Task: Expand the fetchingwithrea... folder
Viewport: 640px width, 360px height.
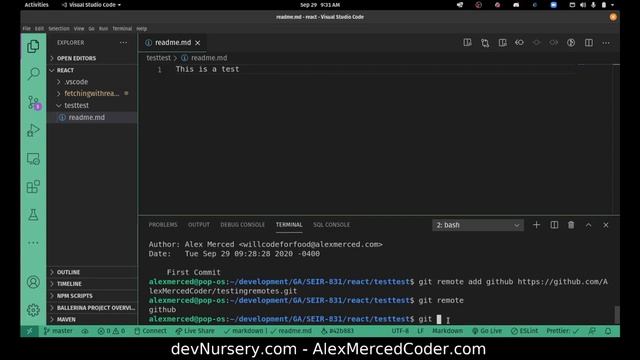Action: 92,93
